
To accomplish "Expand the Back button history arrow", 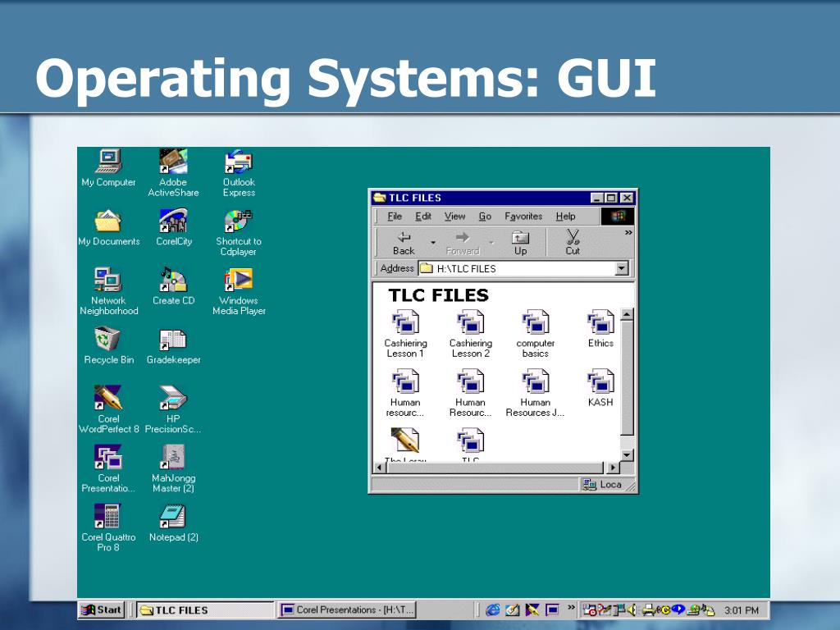I will point(433,243).
